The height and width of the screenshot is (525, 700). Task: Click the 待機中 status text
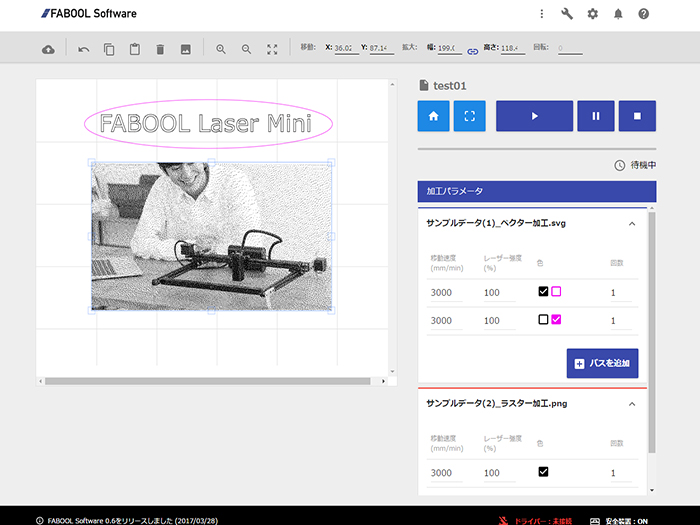coord(643,165)
